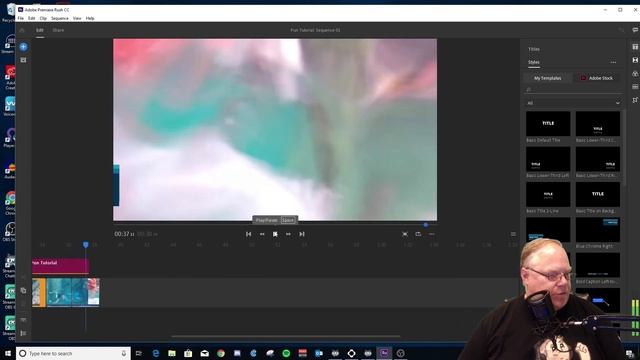Open the Titles panel icon

coord(635,47)
